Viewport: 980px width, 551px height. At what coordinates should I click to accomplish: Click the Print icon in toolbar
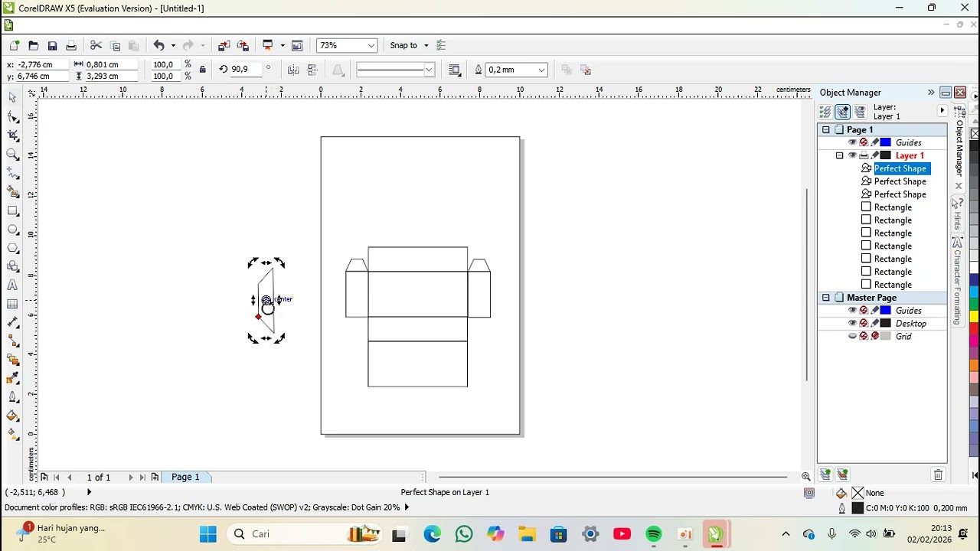tap(71, 46)
